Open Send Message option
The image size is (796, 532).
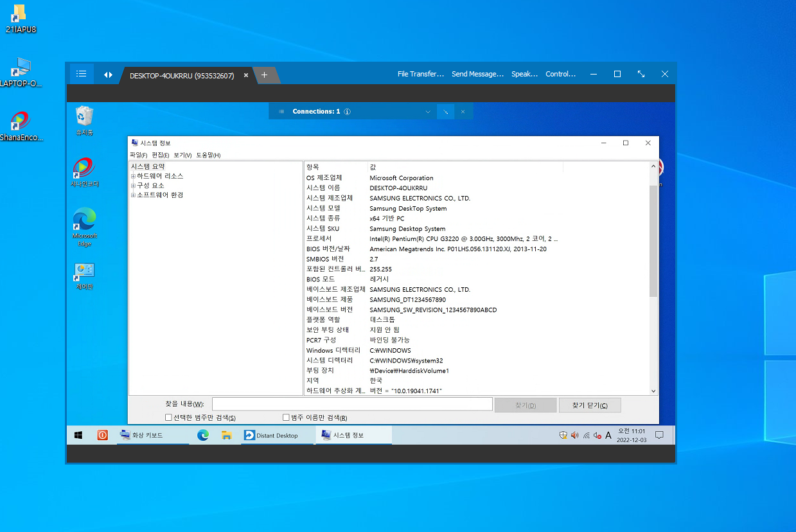(477, 74)
